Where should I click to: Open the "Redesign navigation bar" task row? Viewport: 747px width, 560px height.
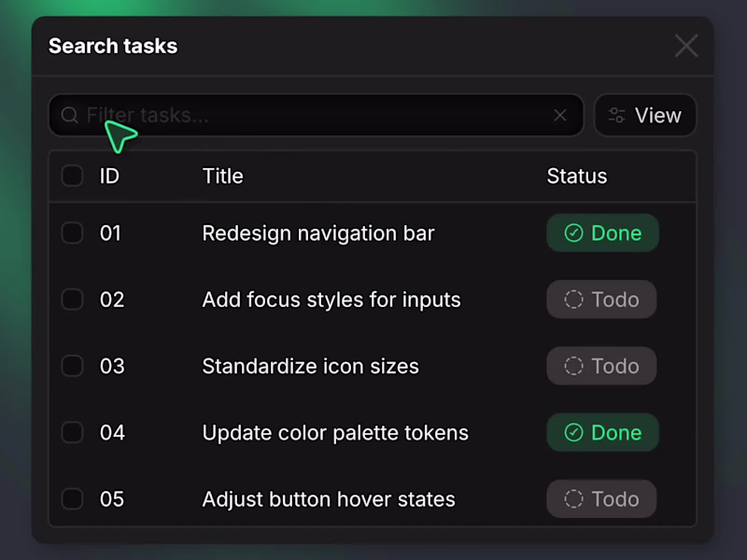pos(317,233)
